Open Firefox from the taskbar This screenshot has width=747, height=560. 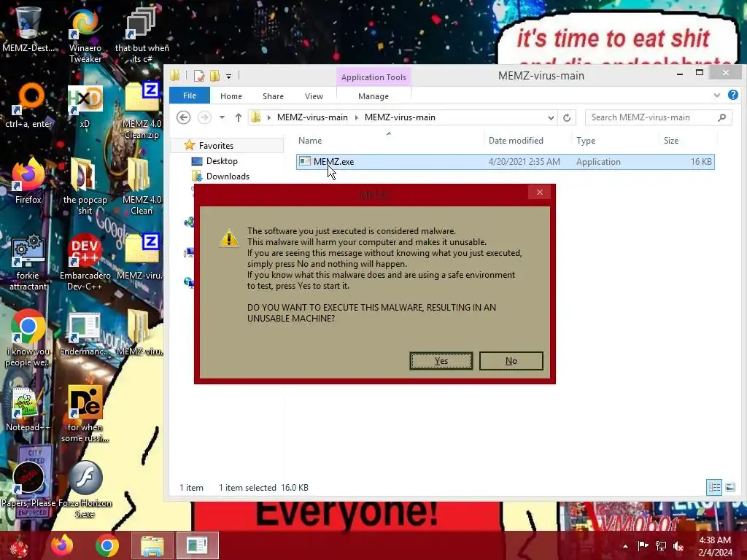pyautogui.click(x=63, y=545)
